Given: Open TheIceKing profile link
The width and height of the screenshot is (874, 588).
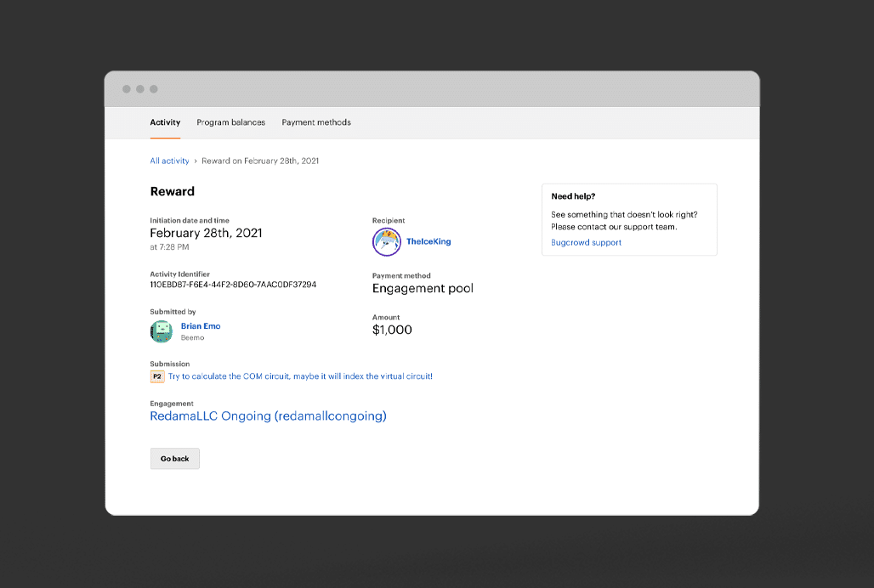Looking at the screenshot, I should click(x=428, y=241).
